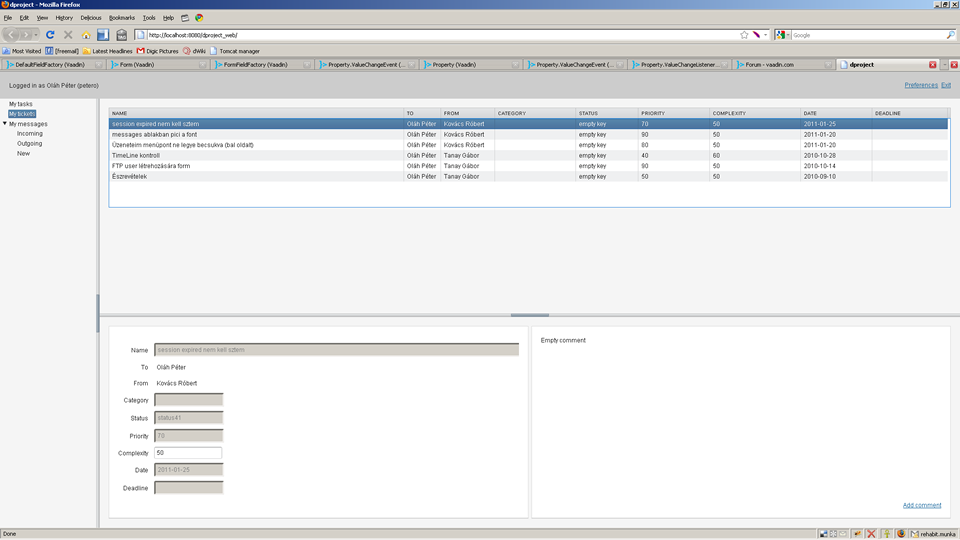
Task: Collapse the My messages tree node
Action: click(5, 124)
